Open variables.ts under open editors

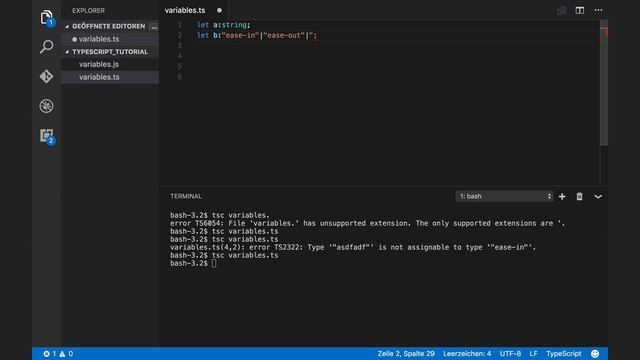tap(110, 39)
